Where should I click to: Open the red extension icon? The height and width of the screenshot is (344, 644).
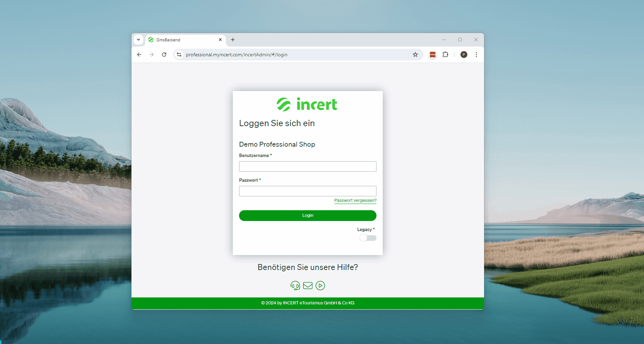[x=433, y=55]
